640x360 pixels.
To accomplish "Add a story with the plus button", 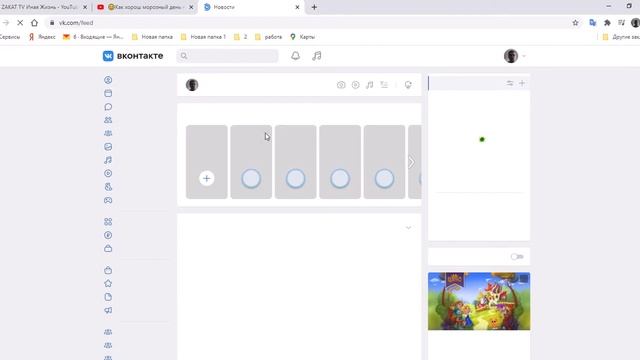I will click(207, 178).
